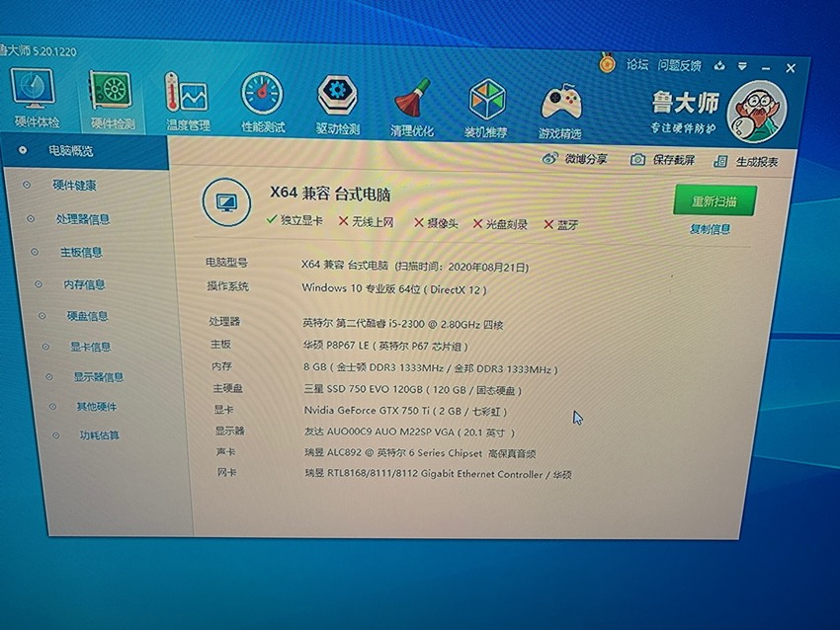
Task: Click 生成报表 report button
Action: (746, 162)
